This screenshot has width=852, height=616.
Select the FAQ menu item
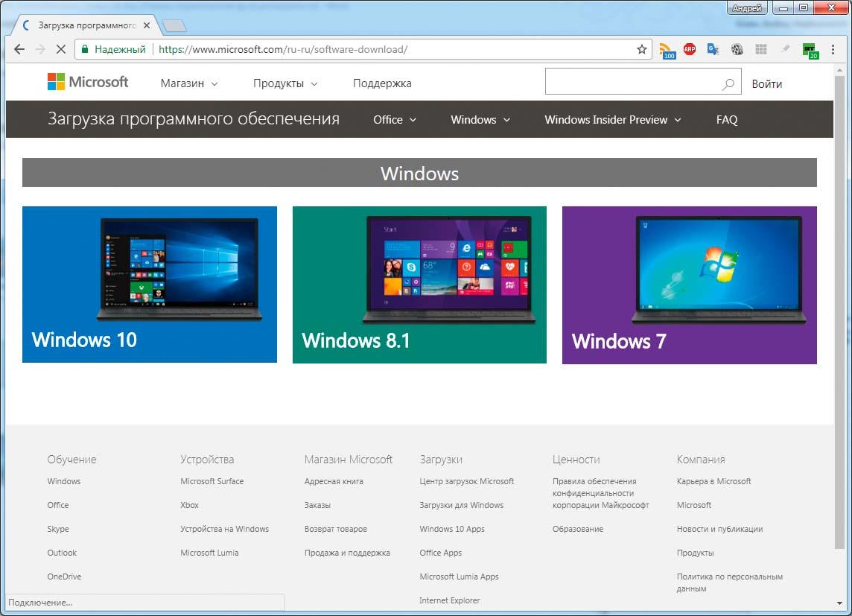tap(726, 120)
